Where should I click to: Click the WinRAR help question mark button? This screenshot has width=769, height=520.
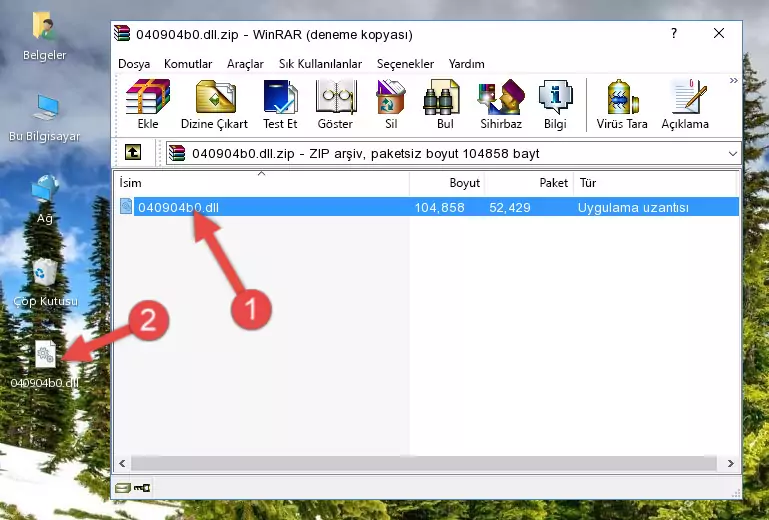coord(674,33)
